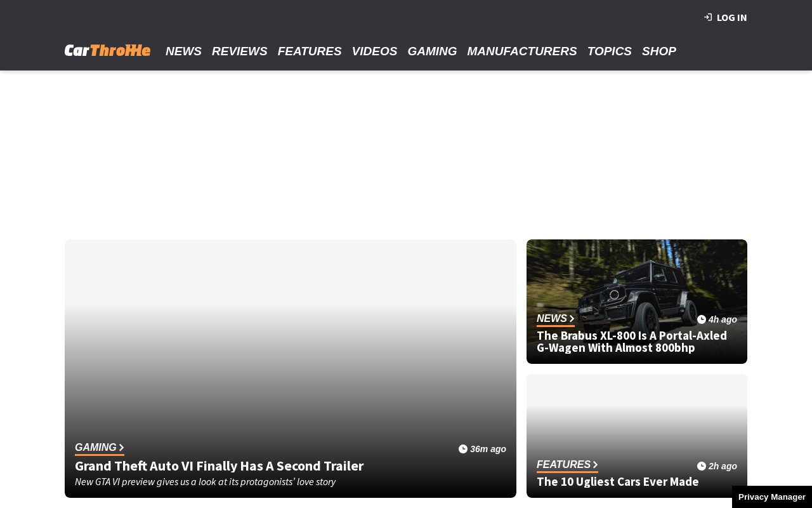Open The 10 Ugliest Cars Ever Made
This screenshot has height=508, width=812.
pyautogui.click(x=618, y=482)
